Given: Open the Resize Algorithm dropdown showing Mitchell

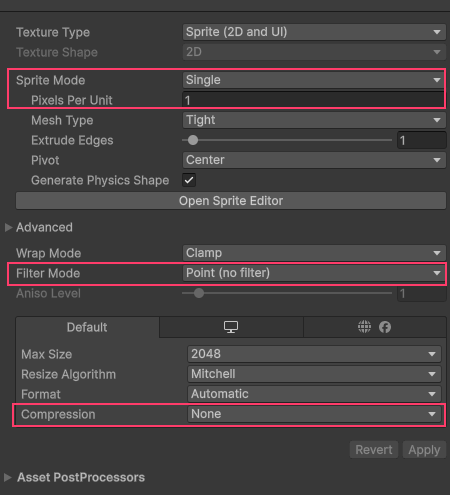Looking at the screenshot, I should coord(314,374).
